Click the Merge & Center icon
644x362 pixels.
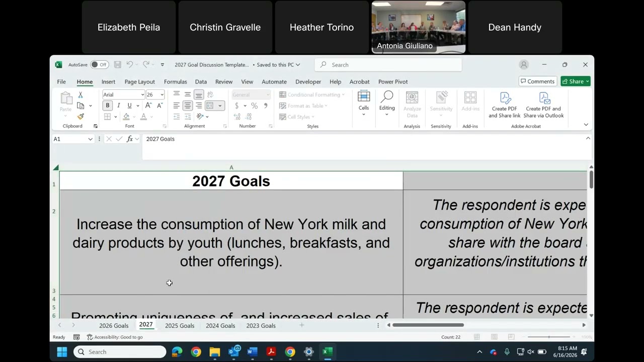coord(210,106)
